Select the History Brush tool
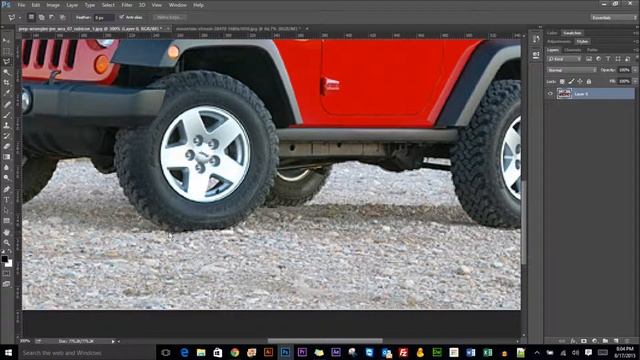The image size is (640, 360). (7, 136)
